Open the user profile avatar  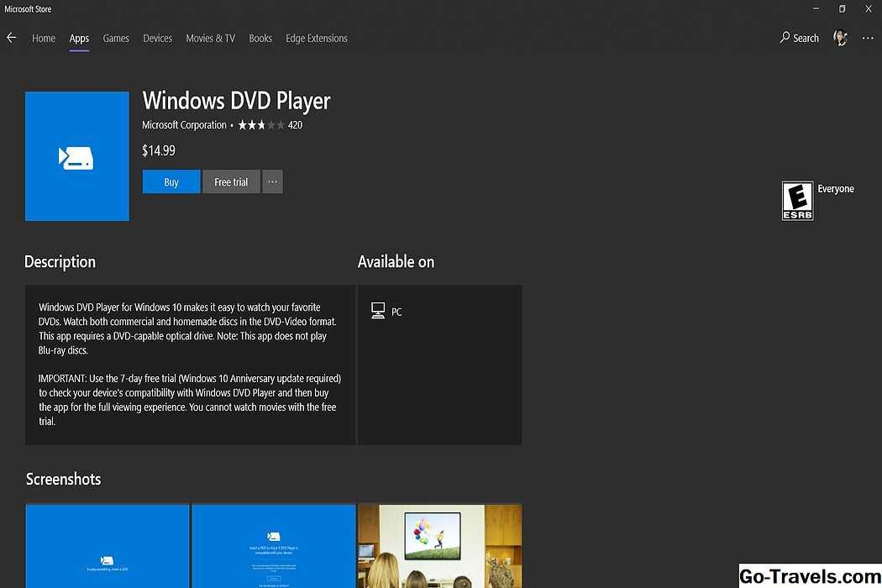click(x=840, y=38)
